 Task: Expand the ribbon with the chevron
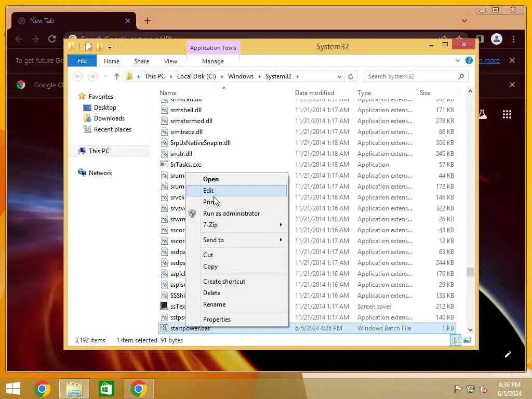tap(457, 61)
